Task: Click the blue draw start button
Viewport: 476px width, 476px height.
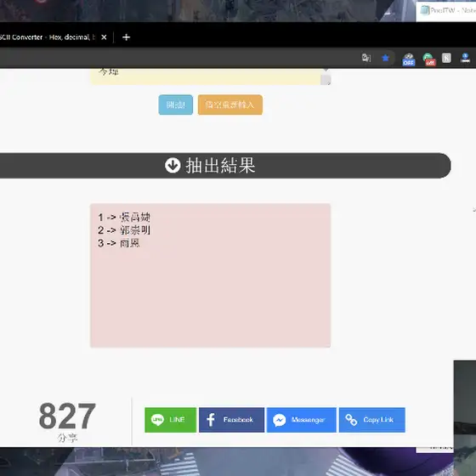Action: click(175, 105)
